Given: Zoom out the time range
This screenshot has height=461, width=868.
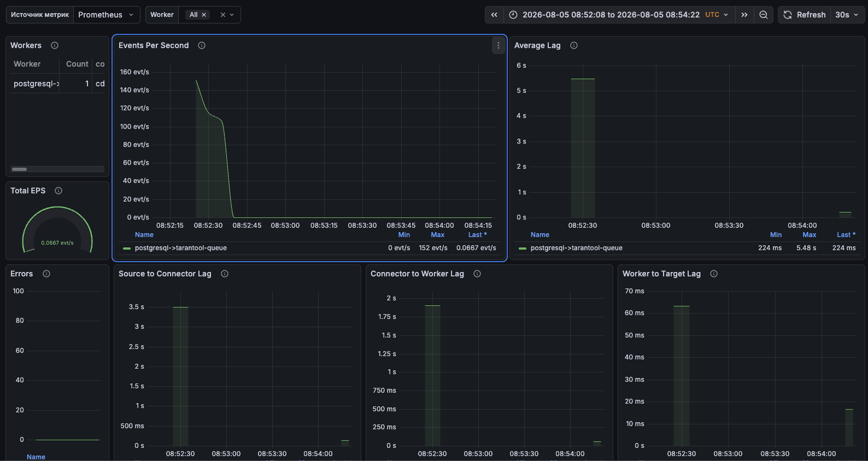Looking at the screenshot, I should click(x=764, y=15).
